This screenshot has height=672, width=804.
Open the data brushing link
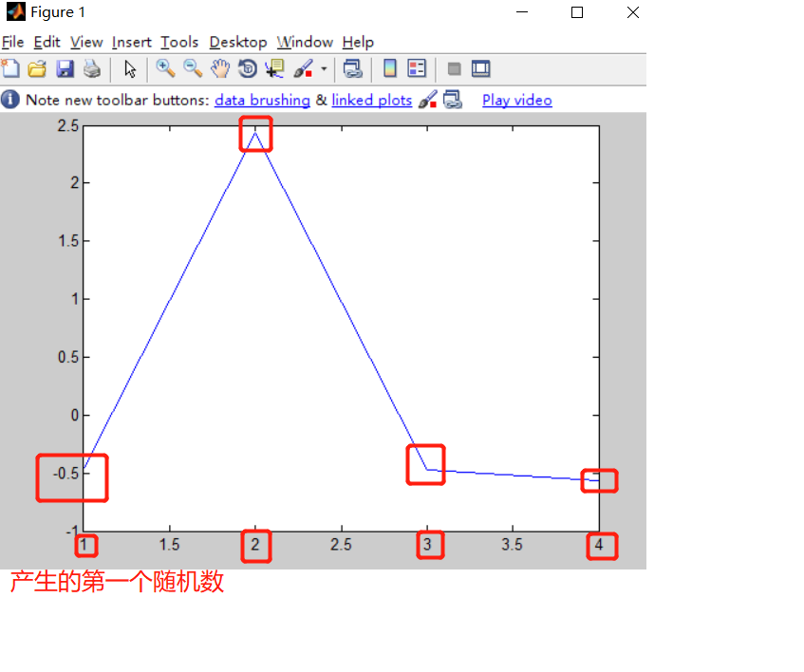point(262,100)
